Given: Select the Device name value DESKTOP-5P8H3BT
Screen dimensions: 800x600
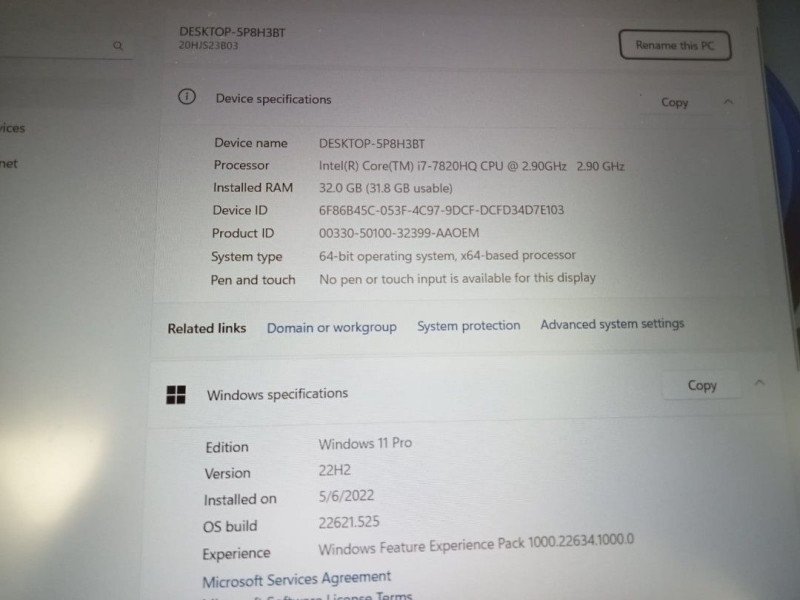Looking at the screenshot, I should 371,144.
